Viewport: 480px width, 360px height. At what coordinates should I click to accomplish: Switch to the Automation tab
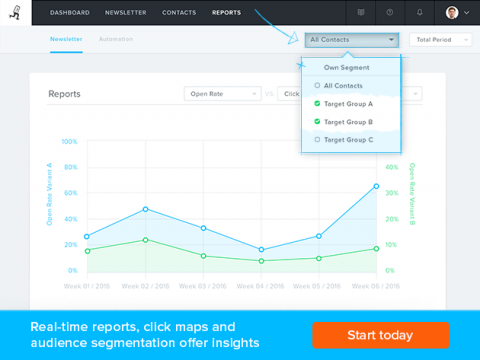coord(116,39)
